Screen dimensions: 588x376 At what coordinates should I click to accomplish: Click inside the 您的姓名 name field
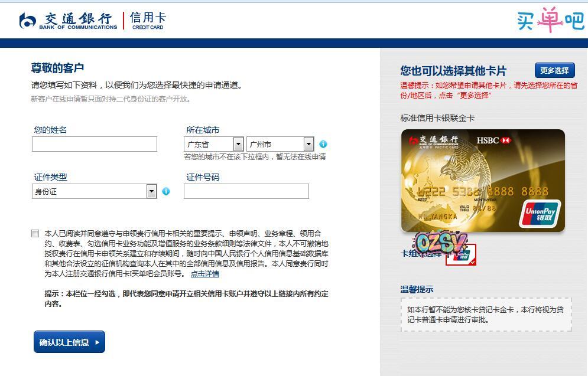pos(95,143)
